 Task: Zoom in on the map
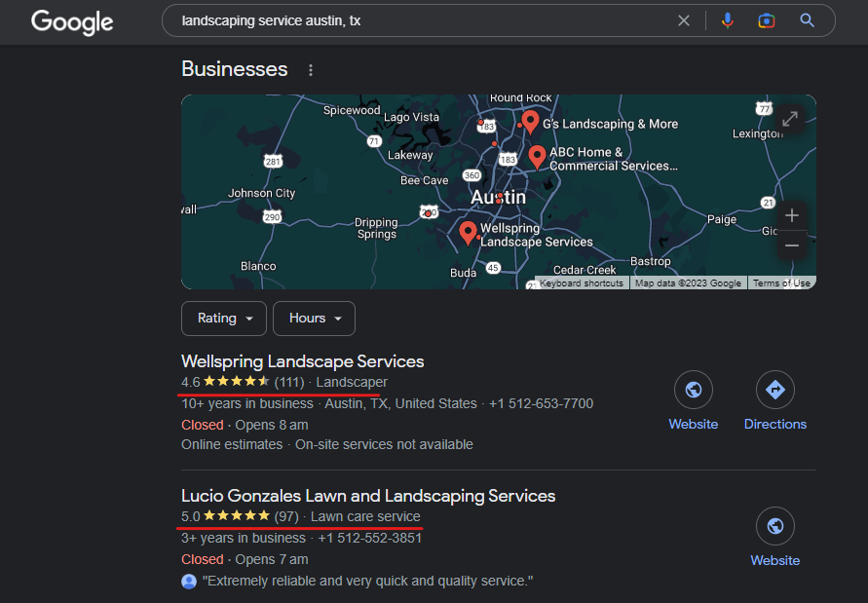pyautogui.click(x=792, y=215)
